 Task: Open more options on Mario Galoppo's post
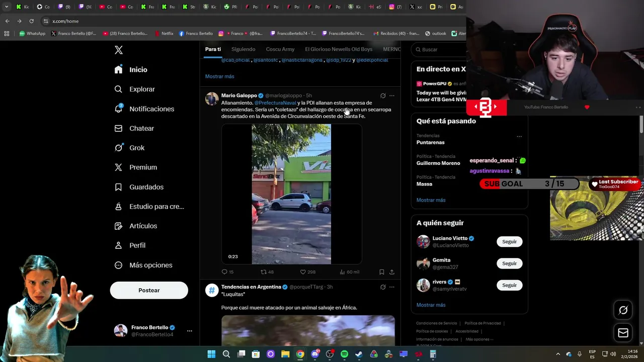pos(392,96)
